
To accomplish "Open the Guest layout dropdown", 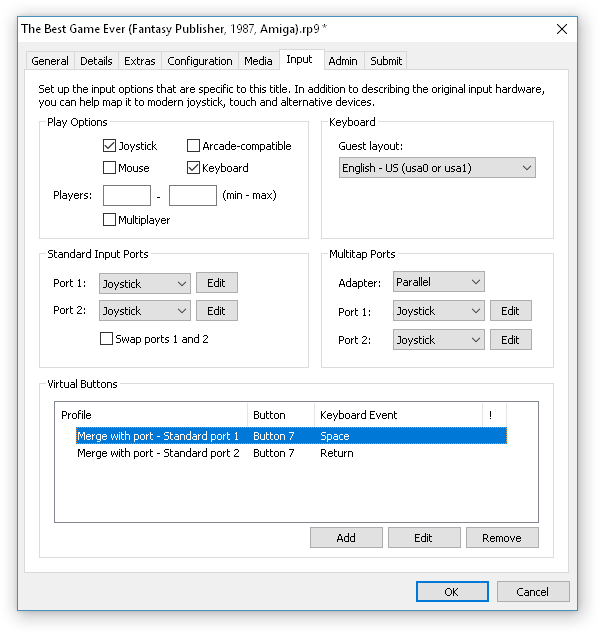I will [x=437, y=168].
